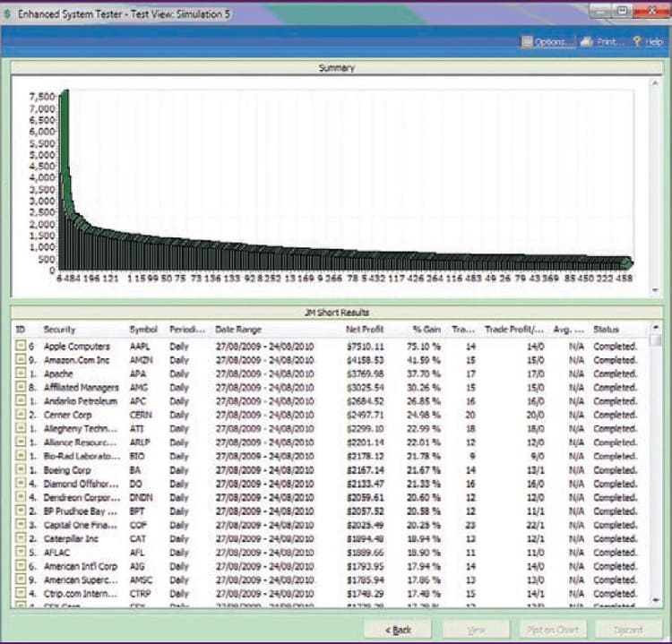The height and width of the screenshot is (644, 672).
Task: Open the Options toolbar button
Action: click(547, 42)
